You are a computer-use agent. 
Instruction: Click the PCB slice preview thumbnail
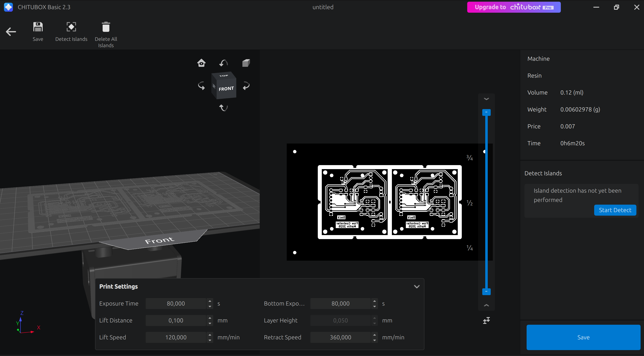click(x=390, y=202)
